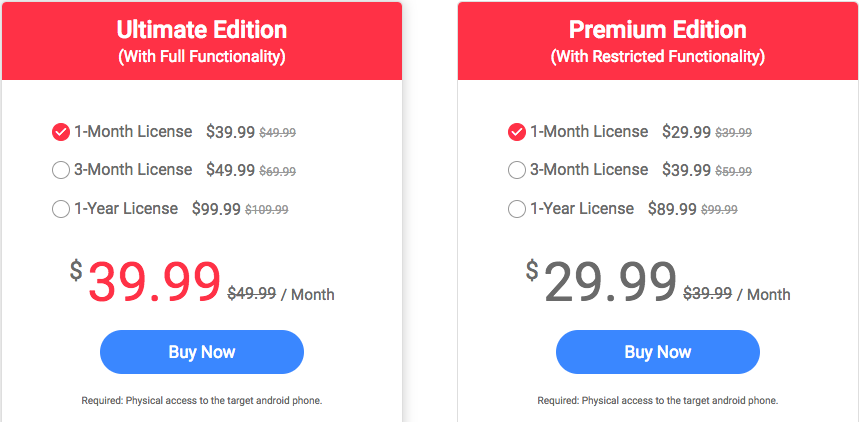Screen dimensions: 859x422
Task: Click Buy Now under Premium Edition
Action: click(658, 352)
